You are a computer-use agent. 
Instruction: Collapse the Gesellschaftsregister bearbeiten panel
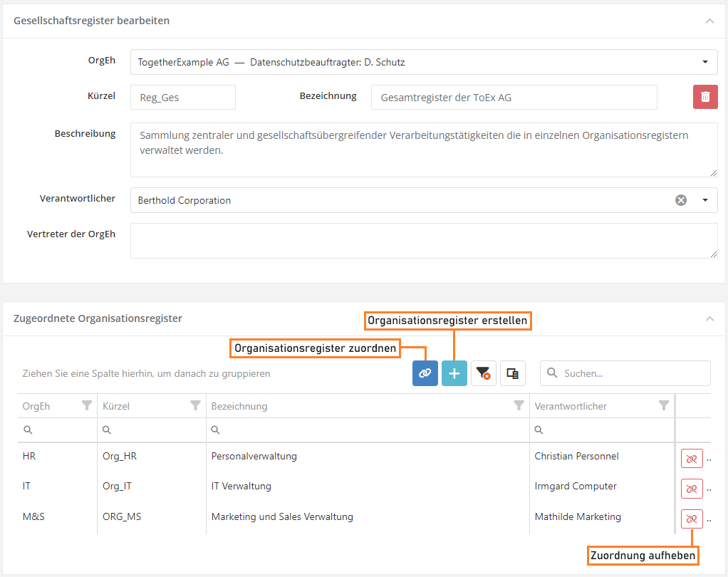[709, 21]
